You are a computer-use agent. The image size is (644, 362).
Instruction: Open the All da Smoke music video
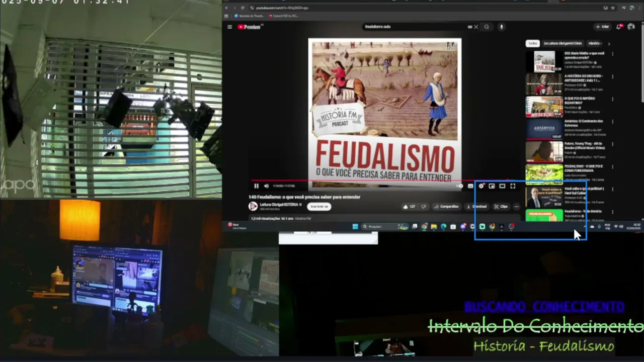click(x=544, y=152)
